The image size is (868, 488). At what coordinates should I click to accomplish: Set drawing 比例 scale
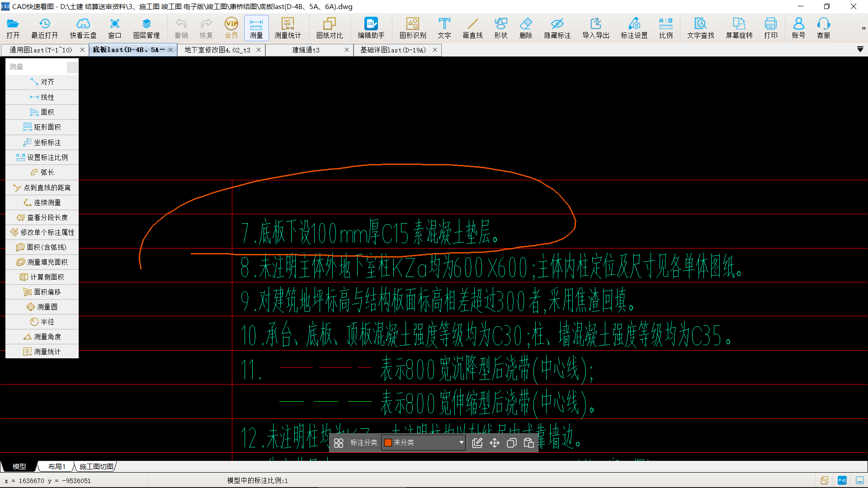coord(666,28)
